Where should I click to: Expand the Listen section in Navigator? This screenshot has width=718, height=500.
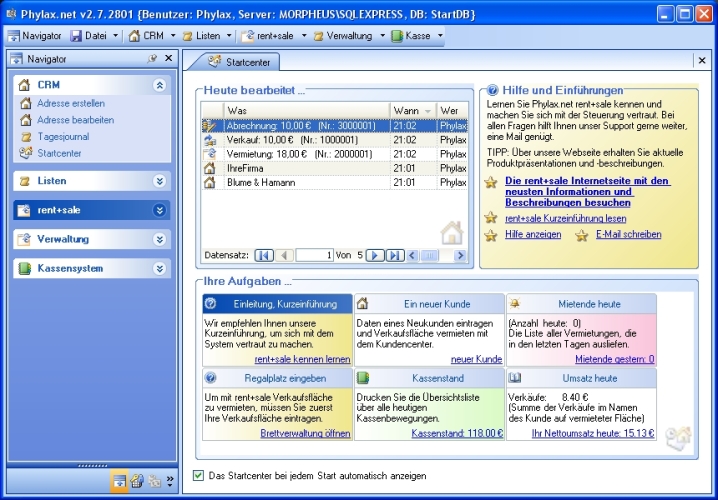tap(158, 181)
